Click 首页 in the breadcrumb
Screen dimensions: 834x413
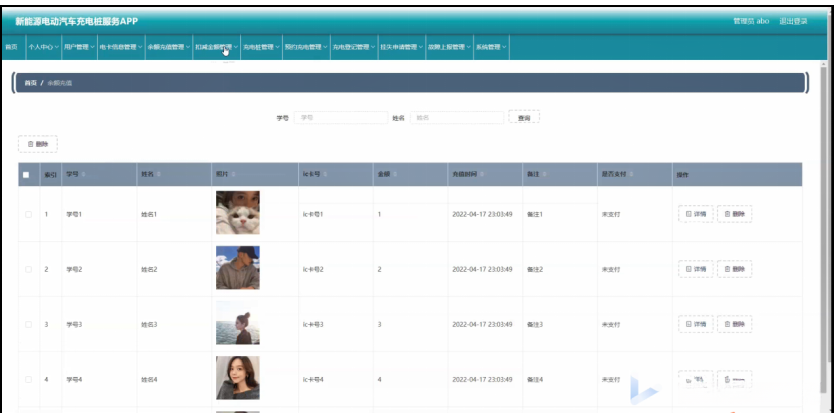pos(31,83)
